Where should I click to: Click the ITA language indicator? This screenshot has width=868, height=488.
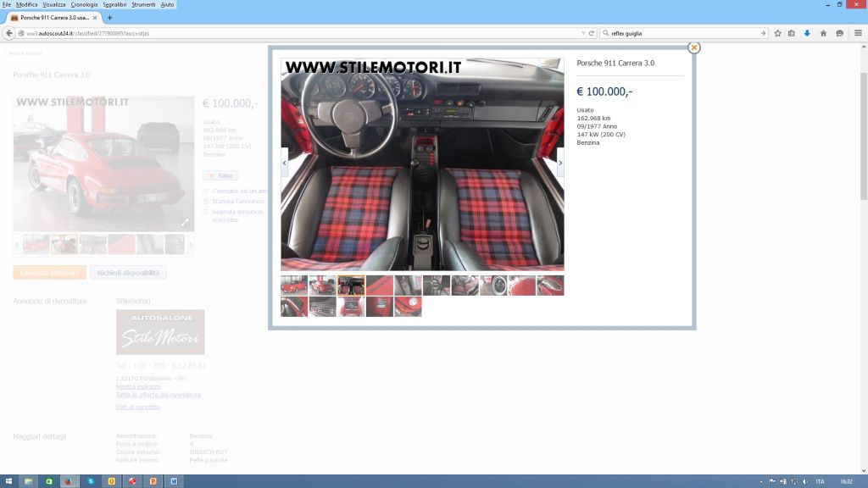pyautogui.click(x=820, y=482)
